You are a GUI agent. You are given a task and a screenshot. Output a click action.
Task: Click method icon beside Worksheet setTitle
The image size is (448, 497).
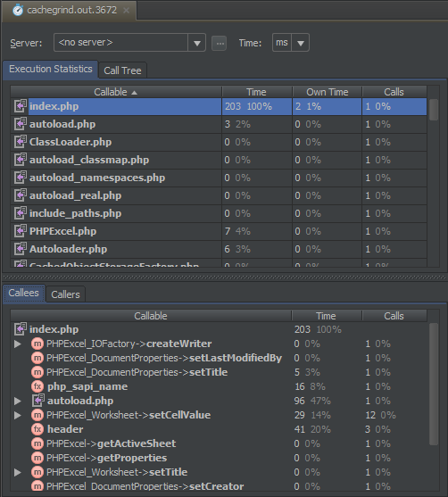pos(37,472)
